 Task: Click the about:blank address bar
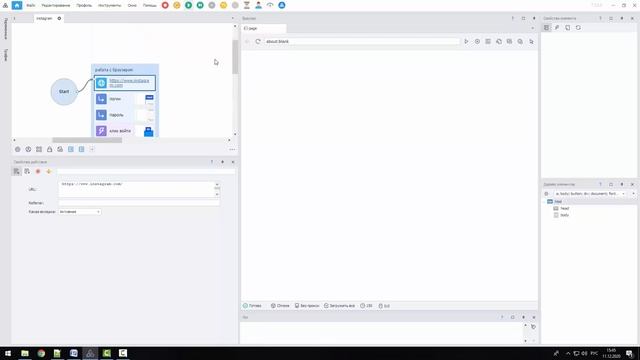pyautogui.click(x=362, y=41)
